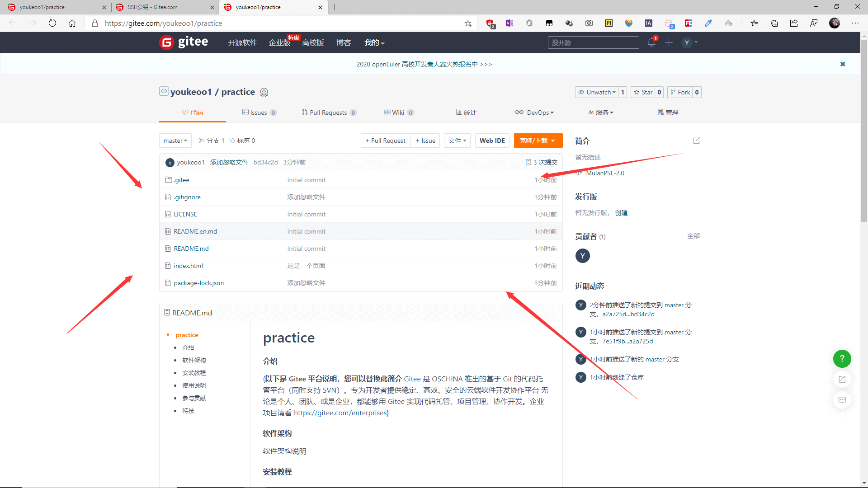Open commit hash bd34c2d
The height and width of the screenshot is (488, 868).
(x=265, y=162)
